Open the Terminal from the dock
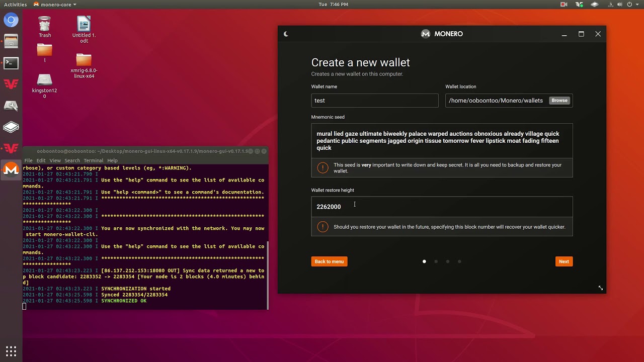This screenshot has width=644, height=362. (x=11, y=63)
